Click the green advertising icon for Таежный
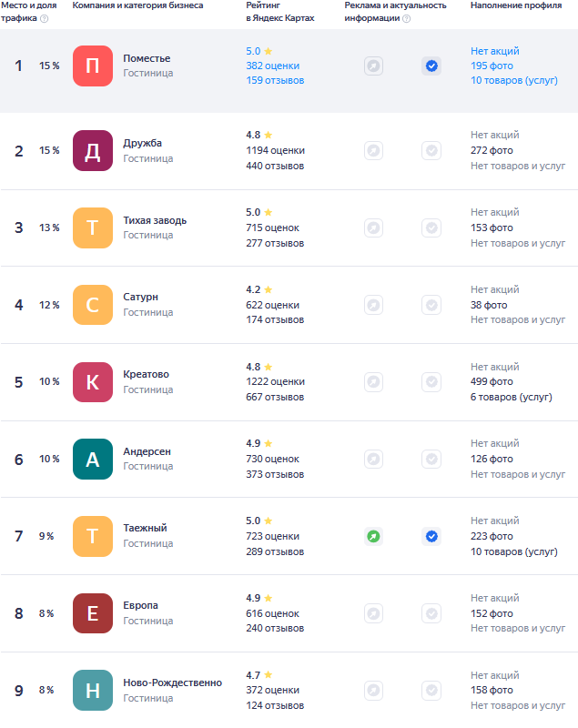This screenshot has height=728, width=578. click(373, 536)
